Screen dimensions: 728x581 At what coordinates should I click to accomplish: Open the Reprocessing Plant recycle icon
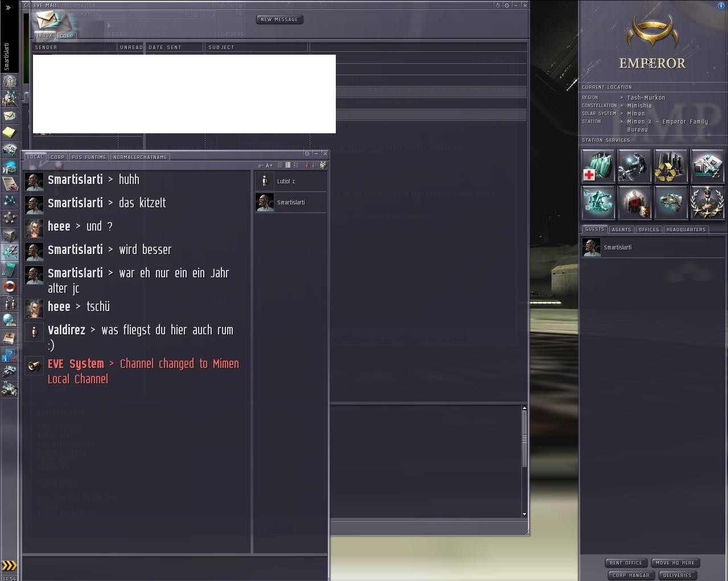point(671,166)
